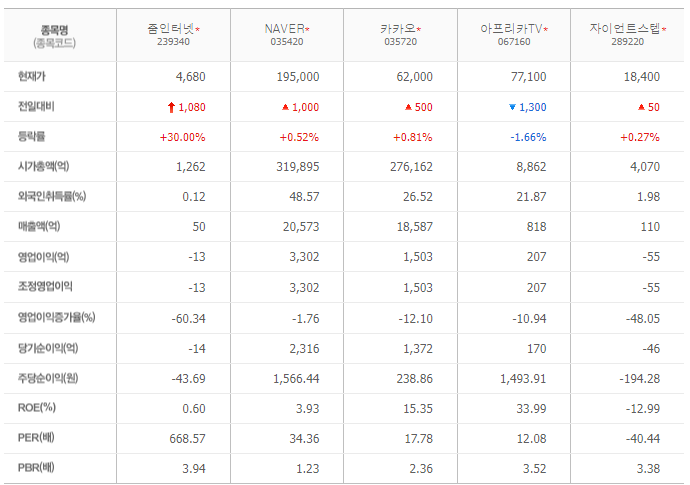The width and height of the screenshot is (690, 485).
Task: Open the 자이언트스텝 289220 stock link
Action: point(628,34)
